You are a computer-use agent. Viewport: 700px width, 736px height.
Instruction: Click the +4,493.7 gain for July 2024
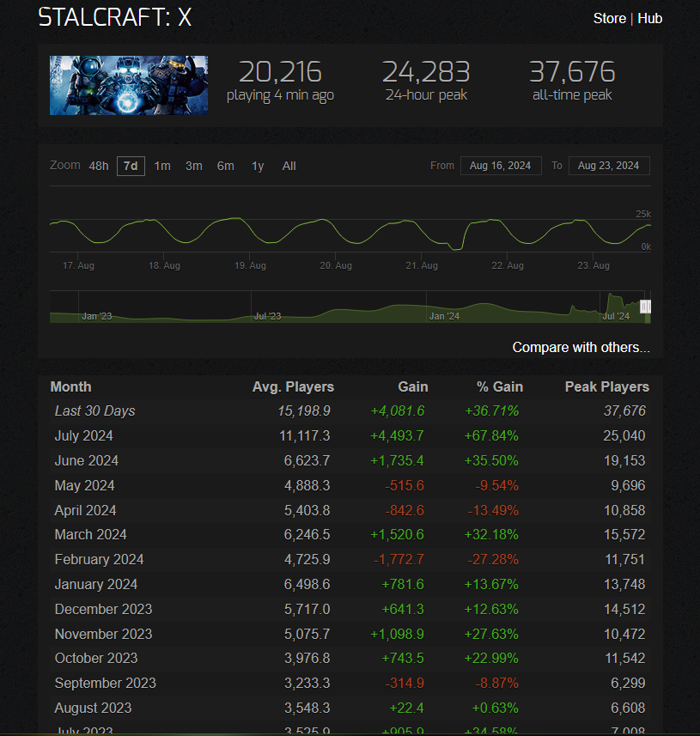[x=397, y=436]
